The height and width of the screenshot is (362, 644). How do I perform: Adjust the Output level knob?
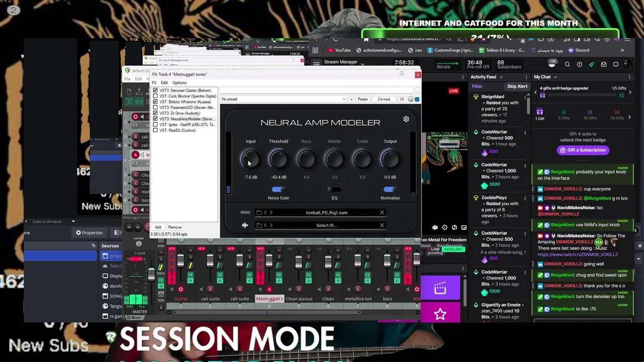click(390, 160)
